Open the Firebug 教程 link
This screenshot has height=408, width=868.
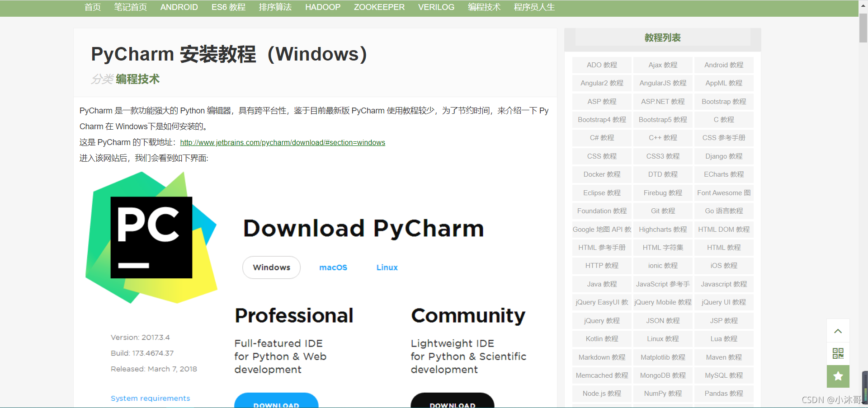(x=663, y=193)
